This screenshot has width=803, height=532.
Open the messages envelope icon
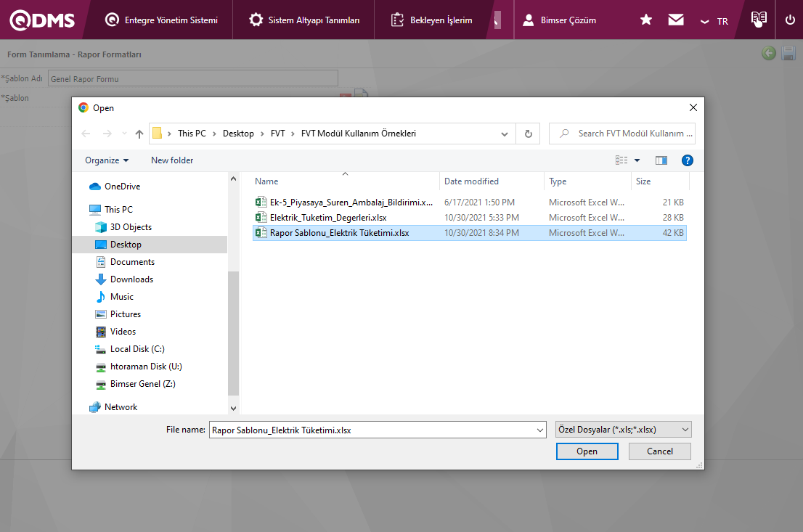click(676, 20)
